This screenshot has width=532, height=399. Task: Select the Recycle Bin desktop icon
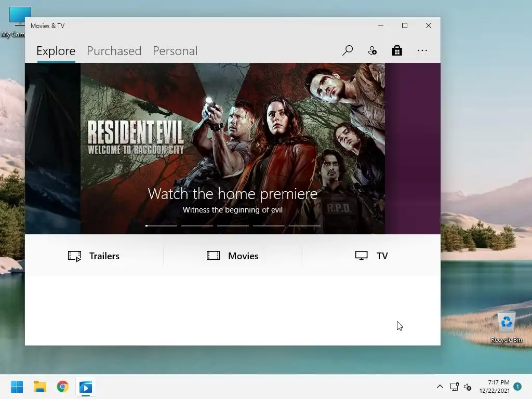506,327
